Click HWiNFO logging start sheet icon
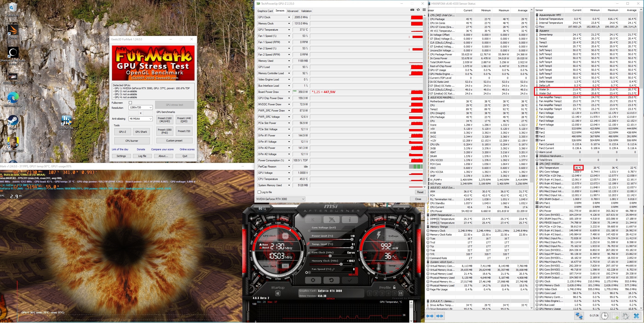The width and height of the screenshot is (644, 324). (x=615, y=316)
